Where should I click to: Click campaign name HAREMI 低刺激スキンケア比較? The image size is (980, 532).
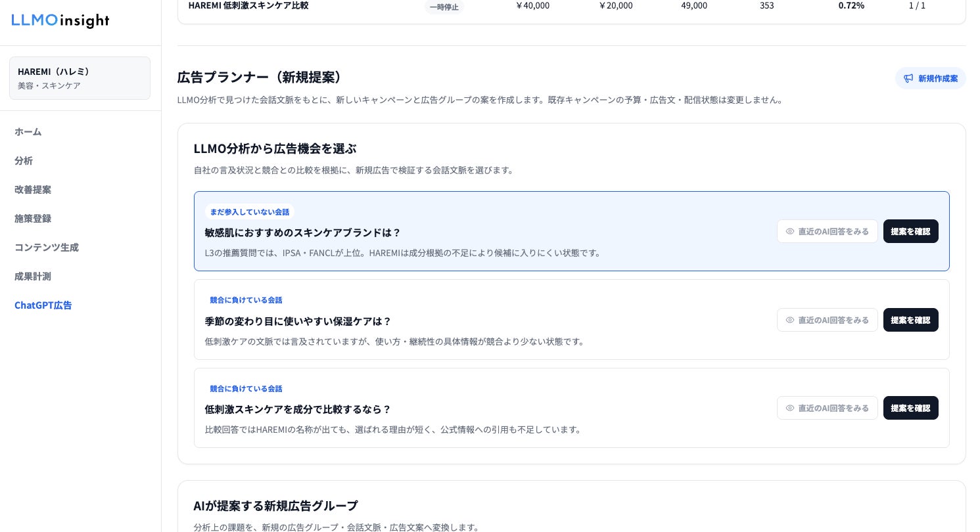pyautogui.click(x=248, y=5)
